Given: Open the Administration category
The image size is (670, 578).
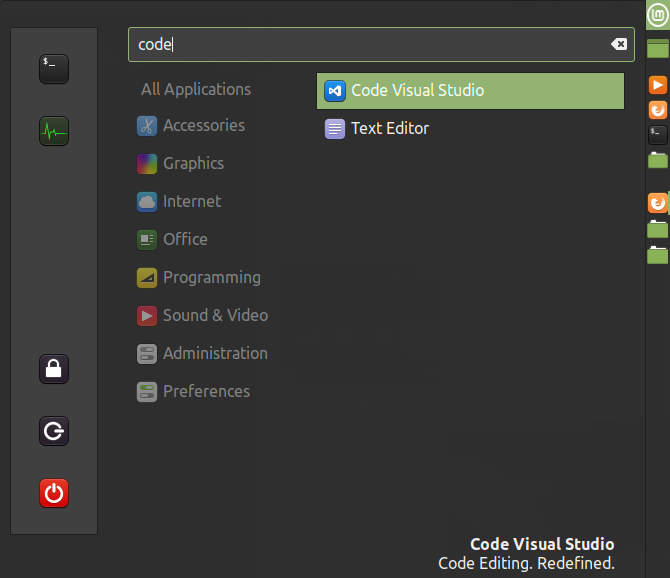Looking at the screenshot, I should click(203, 354).
